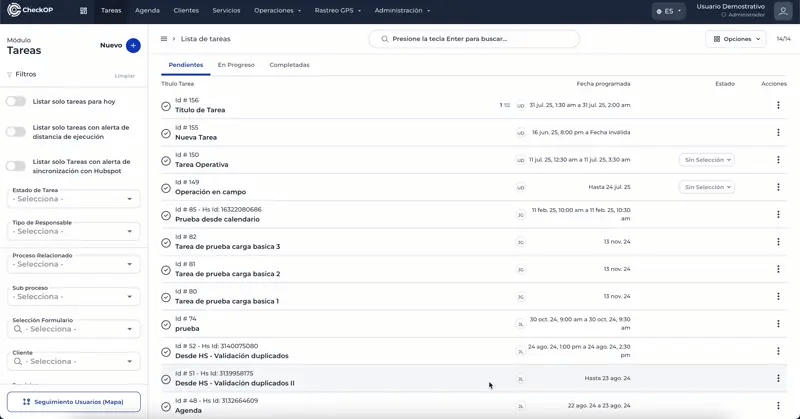
Task: Expand the Rastreo GPS menu
Action: pyautogui.click(x=338, y=10)
